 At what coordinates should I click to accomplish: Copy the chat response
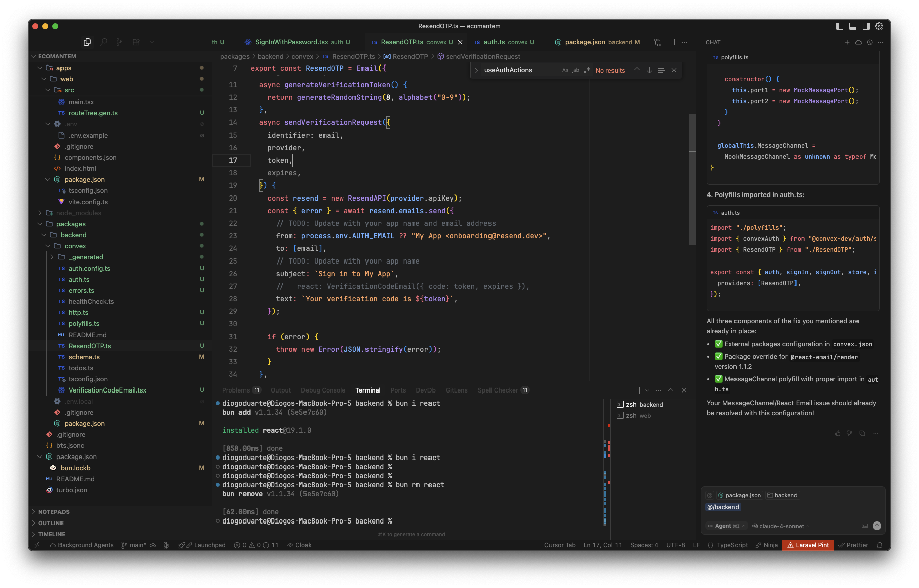click(862, 433)
